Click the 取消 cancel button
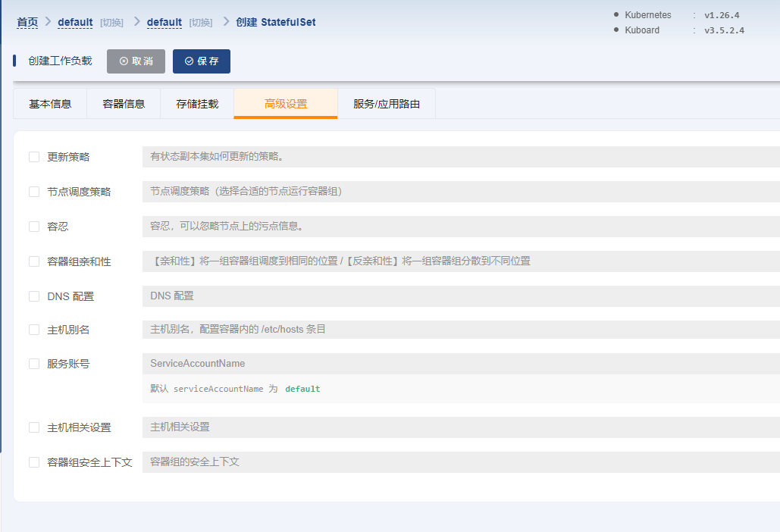This screenshot has width=780, height=532. click(x=136, y=61)
